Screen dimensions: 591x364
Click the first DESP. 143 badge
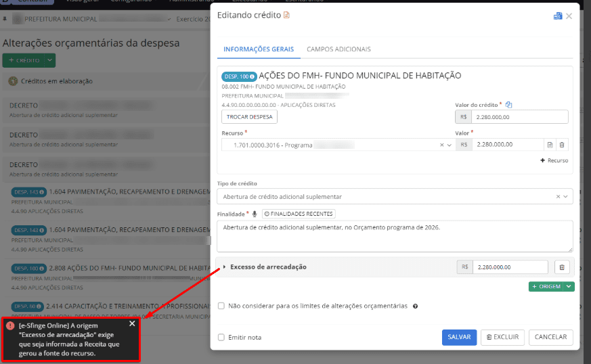pyautogui.click(x=28, y=192)
